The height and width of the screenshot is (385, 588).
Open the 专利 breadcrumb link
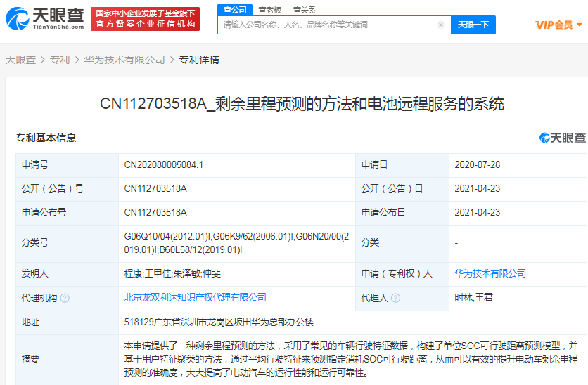click(60, 60)
